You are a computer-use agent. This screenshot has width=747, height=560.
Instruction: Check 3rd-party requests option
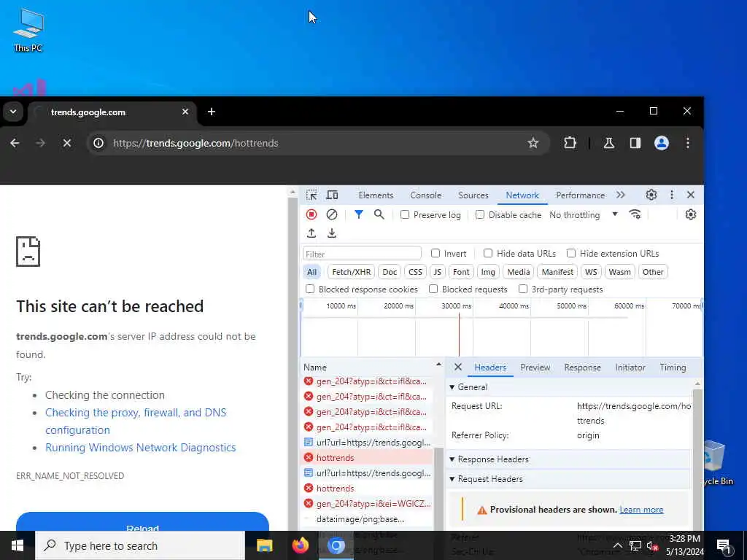(x=523, y=289)
